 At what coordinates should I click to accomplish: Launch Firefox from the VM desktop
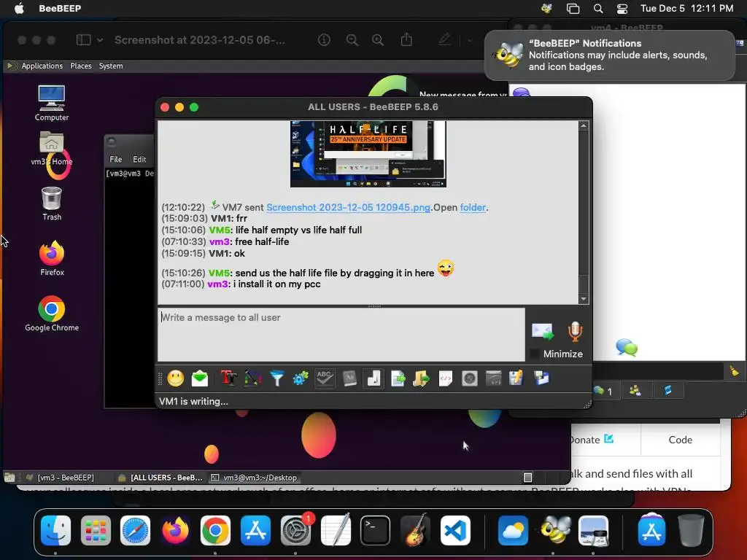[x=52, y=259]
